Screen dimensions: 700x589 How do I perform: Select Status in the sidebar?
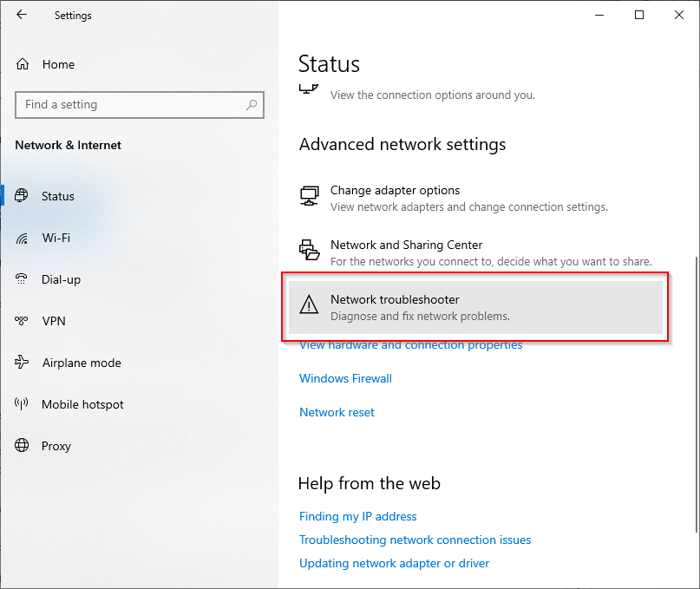58,196
